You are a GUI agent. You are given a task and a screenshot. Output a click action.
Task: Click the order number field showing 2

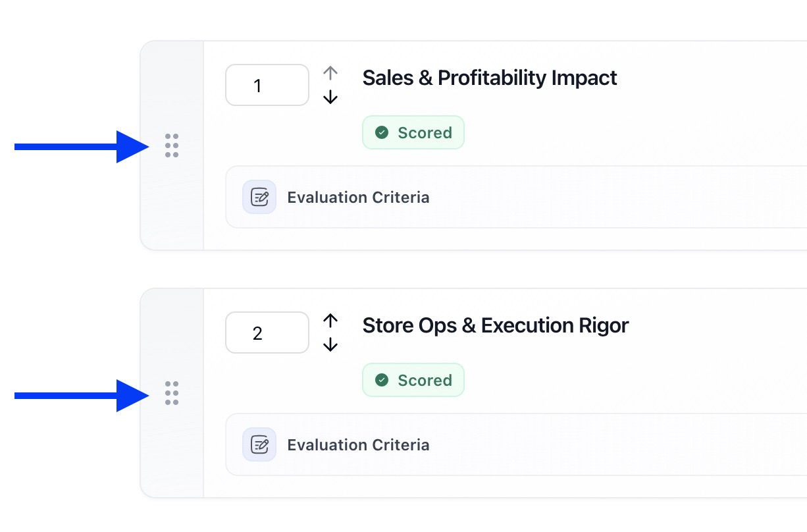(267, 333)
